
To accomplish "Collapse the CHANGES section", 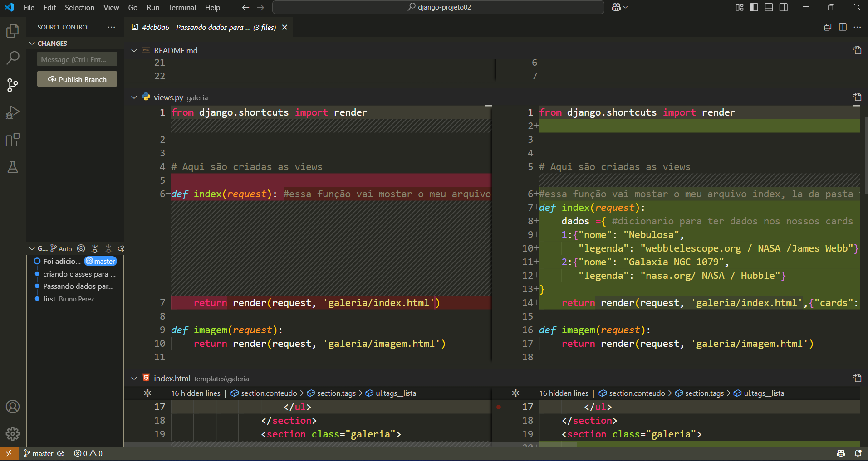I will pos(32,44).
